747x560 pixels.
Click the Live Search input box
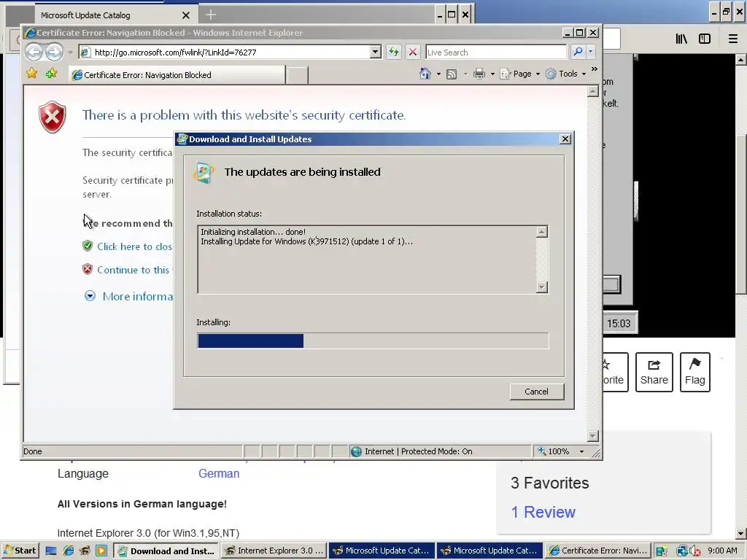(496, 52)
